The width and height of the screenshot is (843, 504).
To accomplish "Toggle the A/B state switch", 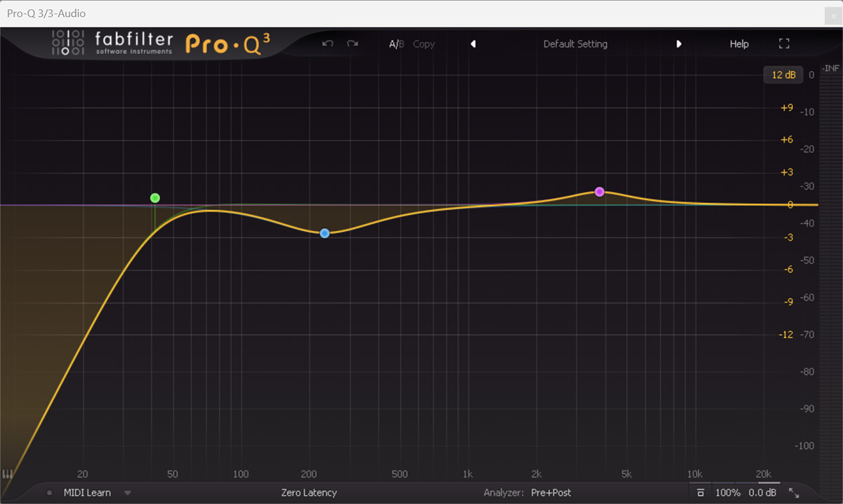I will click(x=397, y=44).
